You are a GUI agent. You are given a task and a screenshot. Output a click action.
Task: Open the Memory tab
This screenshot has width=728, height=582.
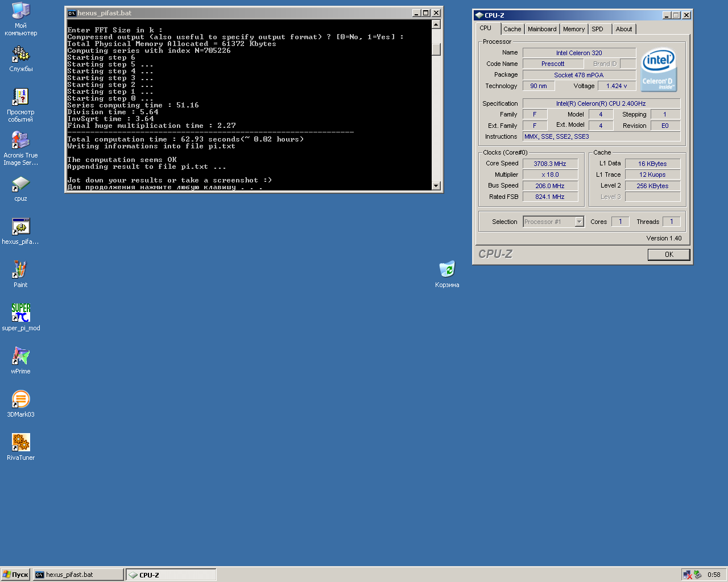pyautogui.click(x=574, y=29)
